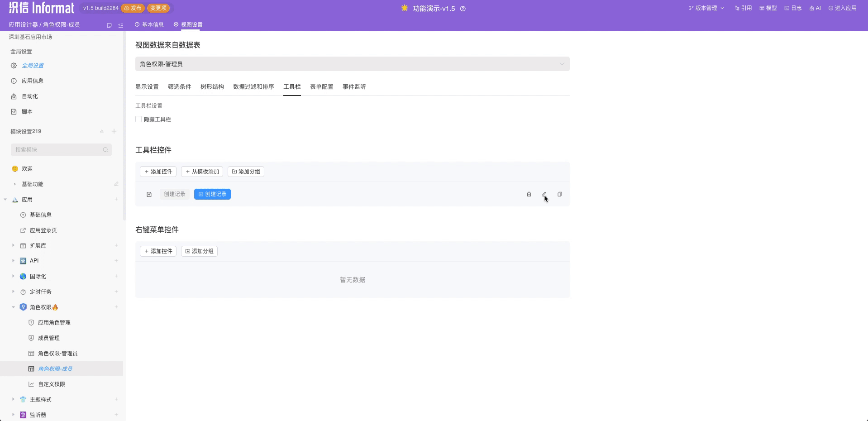The height and width of the screenshot is (421, 868).
Task: Type in the 搜索模块 search field
Action: coord(61,149)
